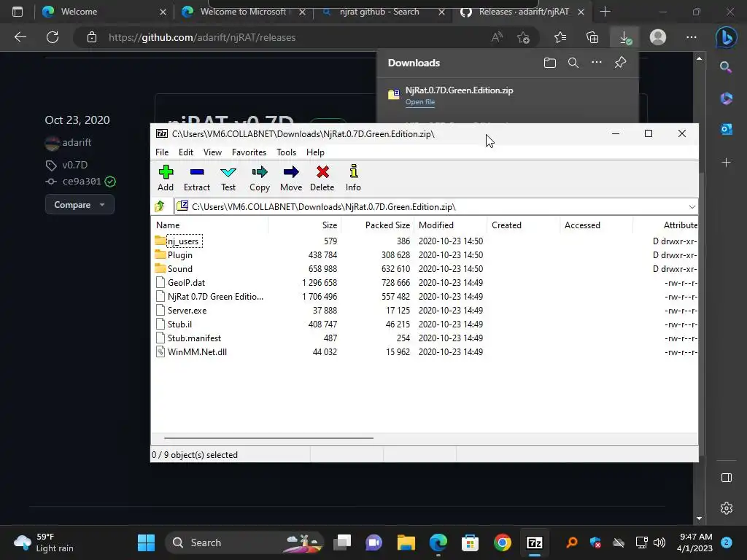Switch to Welcome to Microsoft tab
The image size is (747, 560).
(243, 12)
